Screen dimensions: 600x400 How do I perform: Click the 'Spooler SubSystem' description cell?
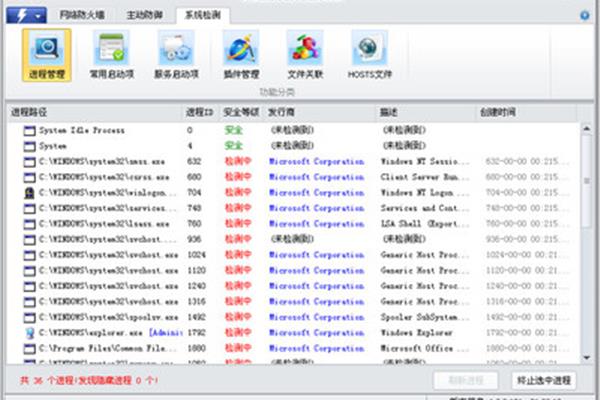pyautogui.click(x=424, y=317)
